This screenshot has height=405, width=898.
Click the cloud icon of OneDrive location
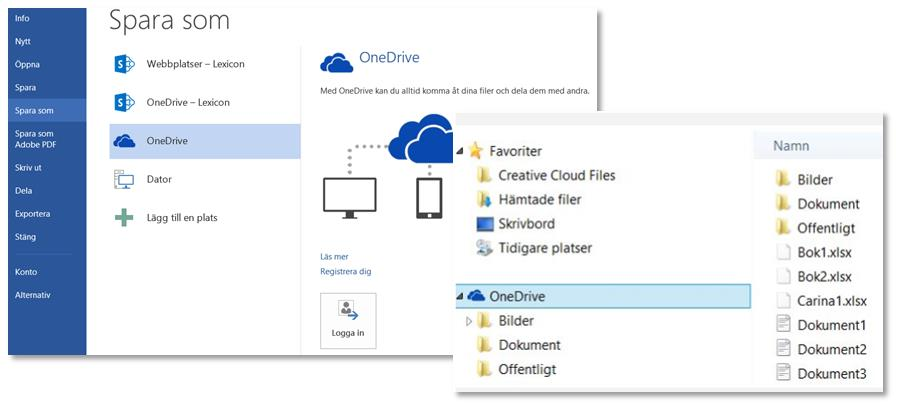coord(124,141)
